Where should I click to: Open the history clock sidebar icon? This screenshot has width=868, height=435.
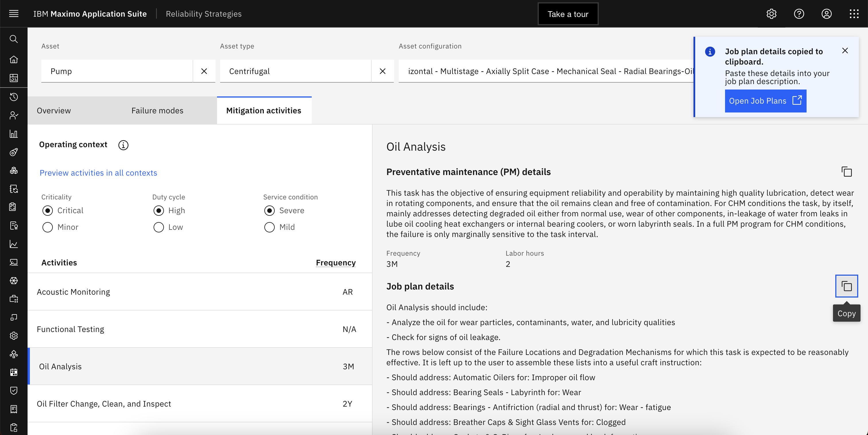click(x=13, y=97)
